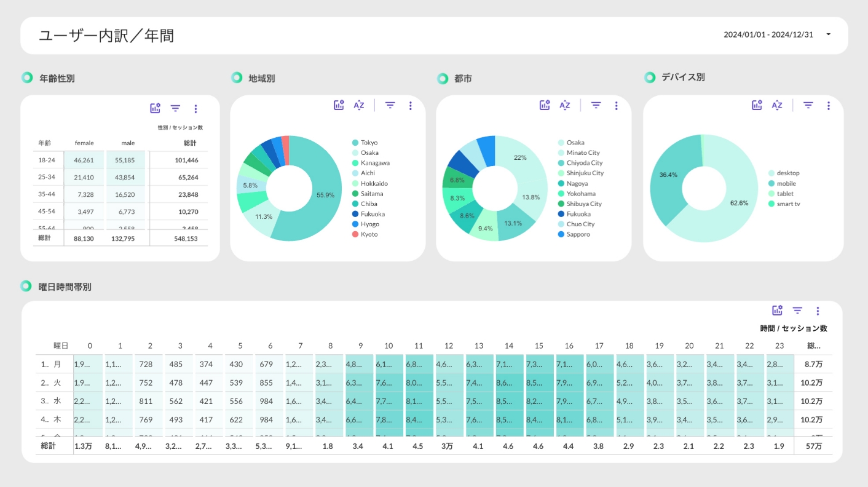This screenshot has width=868, height=487.
Task: Toggle Tokyo legend item in 地域別 chart
Action: point(369,143)
